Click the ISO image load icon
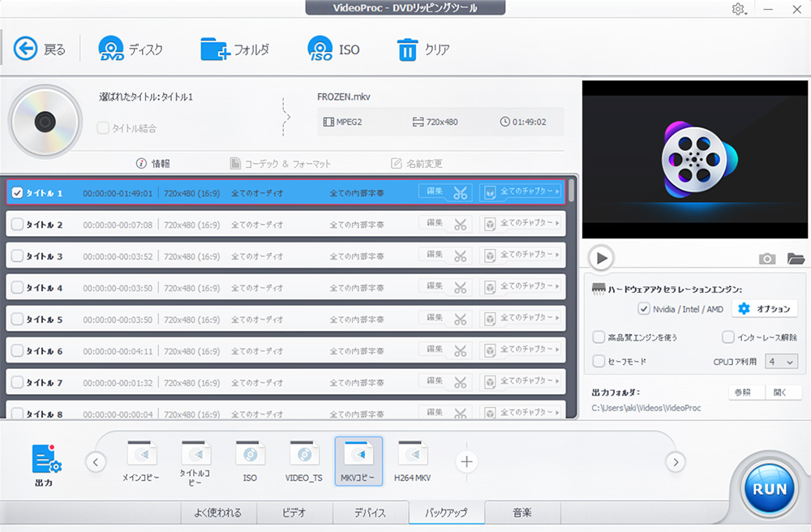811x532 pixels. (320, 49)
